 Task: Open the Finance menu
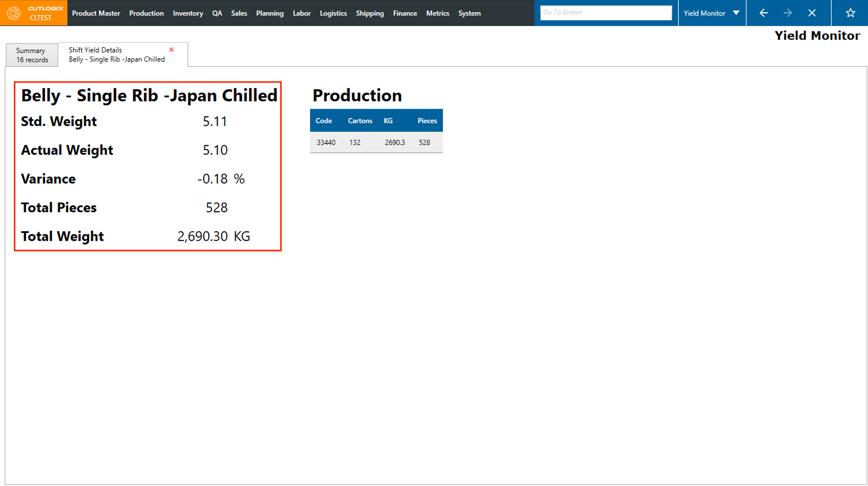(405, 13)
